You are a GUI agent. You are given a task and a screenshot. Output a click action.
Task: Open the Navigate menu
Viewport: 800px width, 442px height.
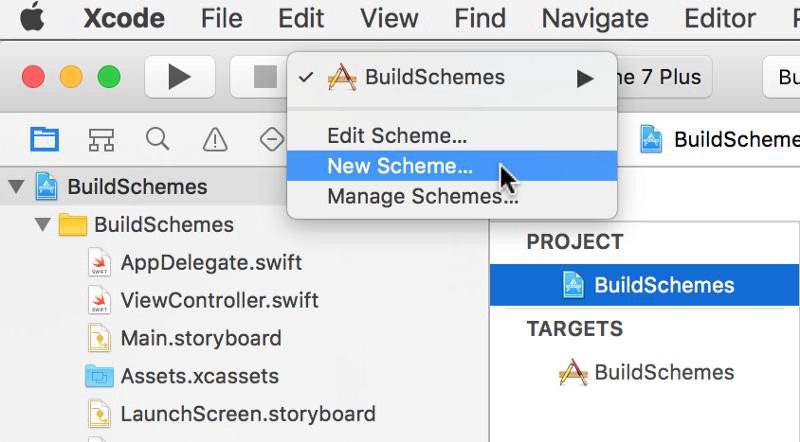(x=594, y=18)
